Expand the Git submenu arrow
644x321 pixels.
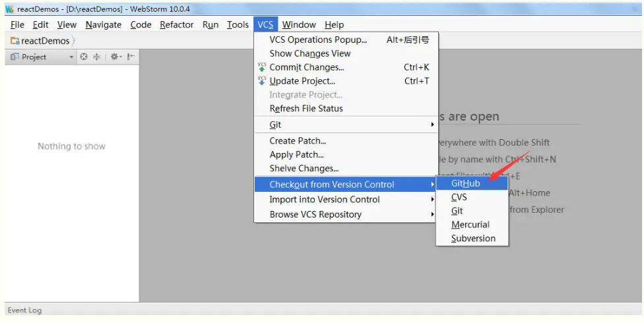[x=432, y=125]
